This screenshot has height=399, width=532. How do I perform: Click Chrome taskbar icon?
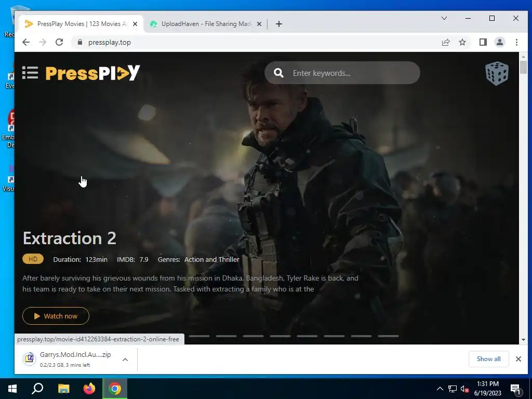(x=115, y=389)
